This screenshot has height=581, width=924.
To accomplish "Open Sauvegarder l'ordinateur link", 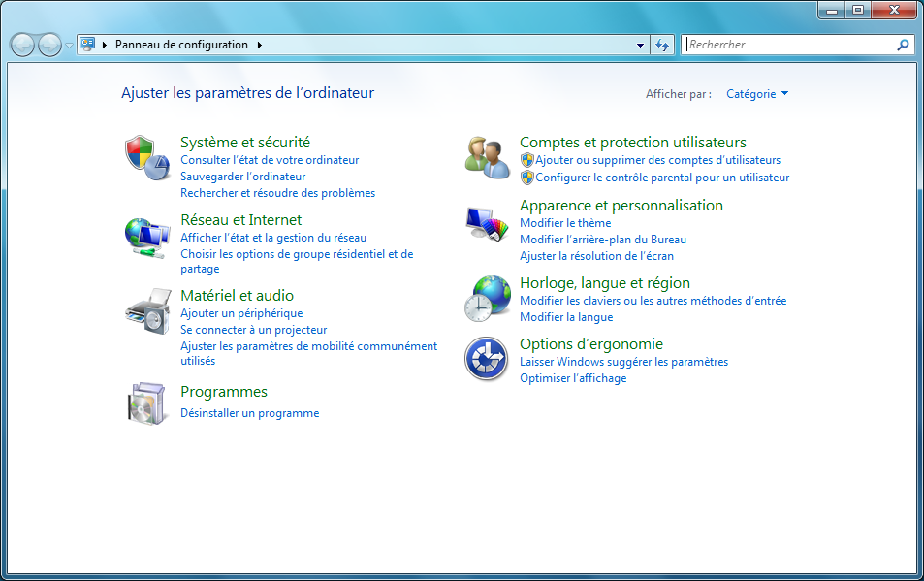I will click(242, 177).
